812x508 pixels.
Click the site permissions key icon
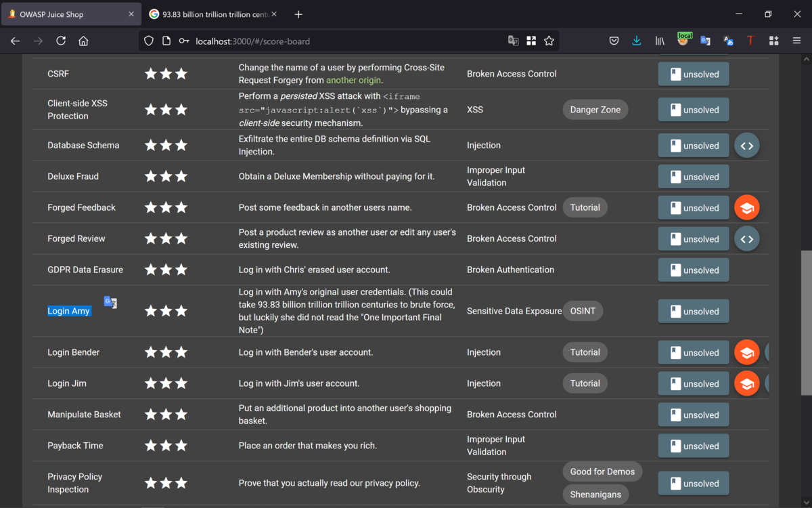coord(184,41)
